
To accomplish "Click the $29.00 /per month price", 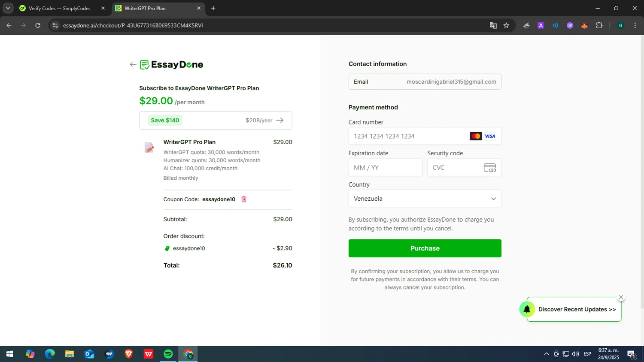I will 172,101.
